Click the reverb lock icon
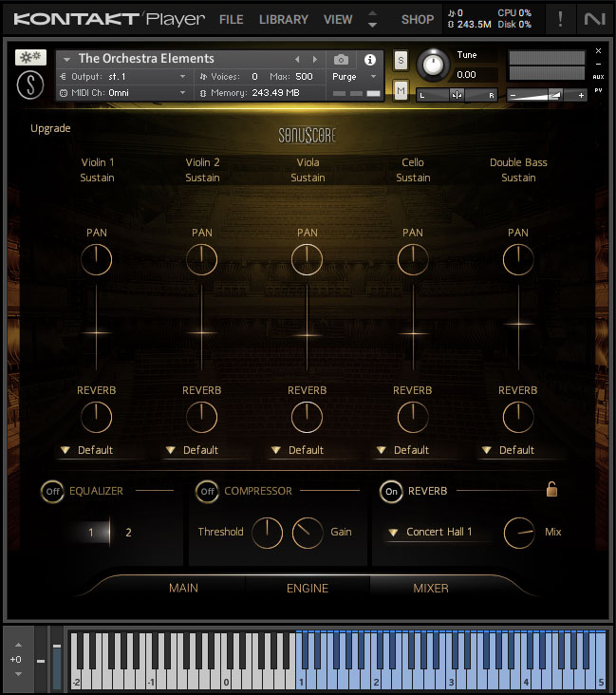The image size is (616, 695). (551, 489)
